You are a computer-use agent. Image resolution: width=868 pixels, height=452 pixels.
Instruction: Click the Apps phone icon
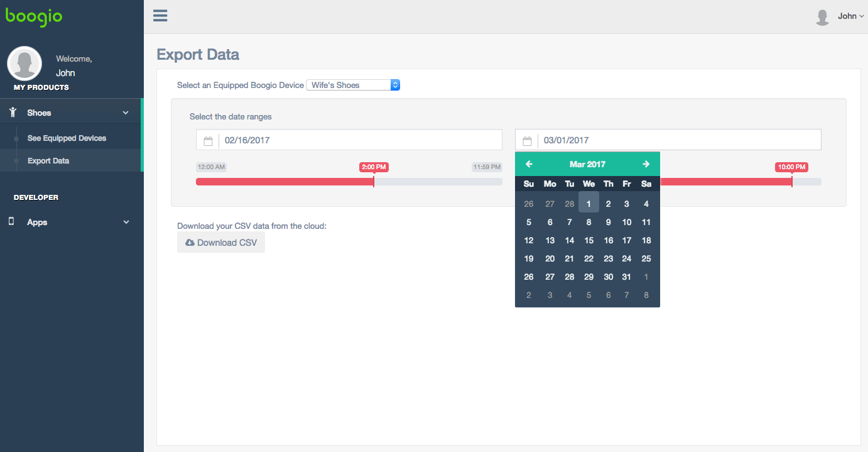click(x=11, y=222)
